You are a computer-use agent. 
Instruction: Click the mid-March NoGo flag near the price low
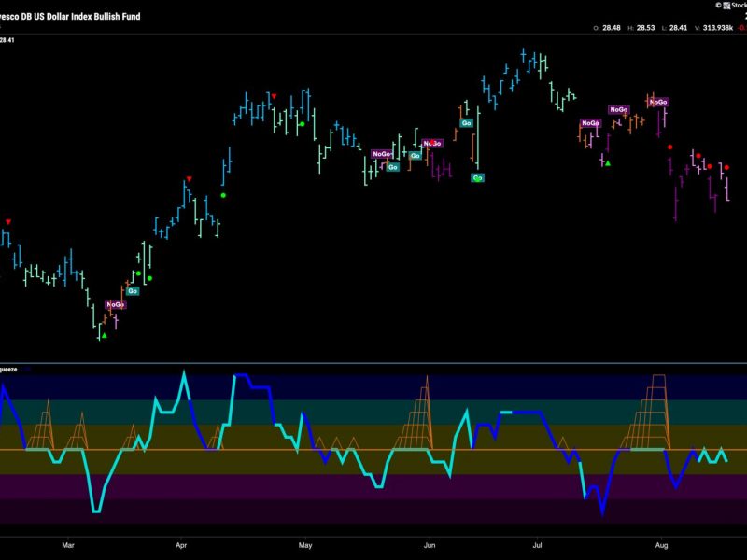point(115,304)
